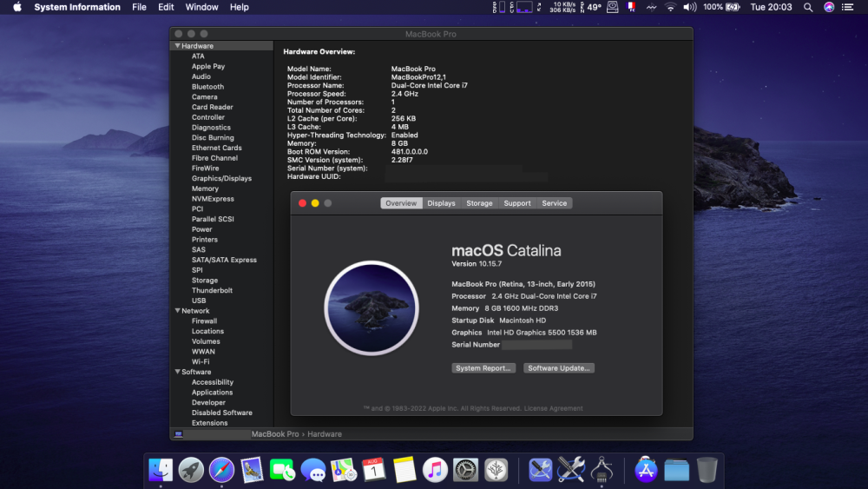Switch to the Storage tab

coord(479,203)
